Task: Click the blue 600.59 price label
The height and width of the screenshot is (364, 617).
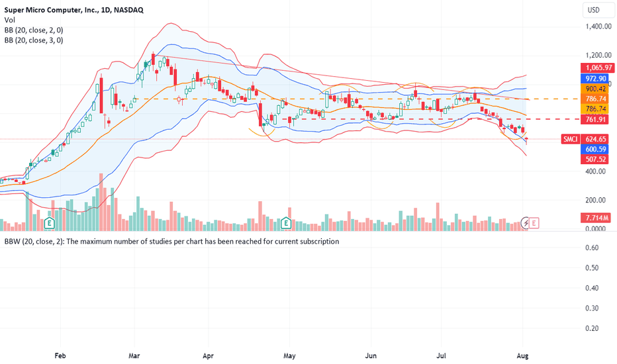Action: (596, 149)
